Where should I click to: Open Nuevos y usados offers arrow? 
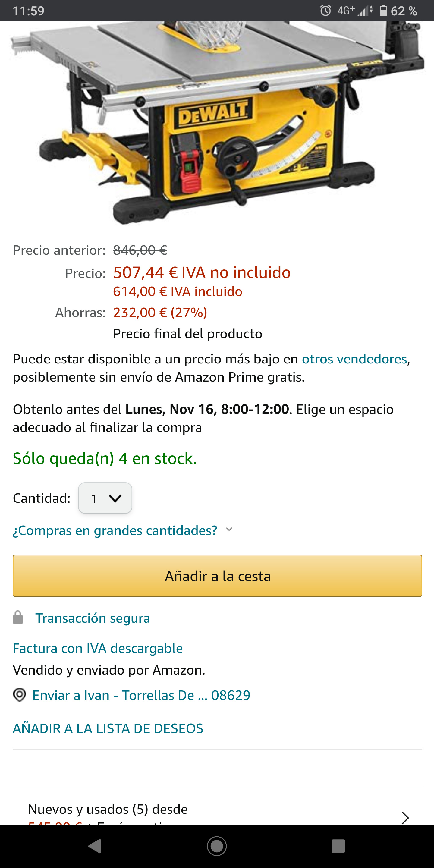tap(405, 817)
